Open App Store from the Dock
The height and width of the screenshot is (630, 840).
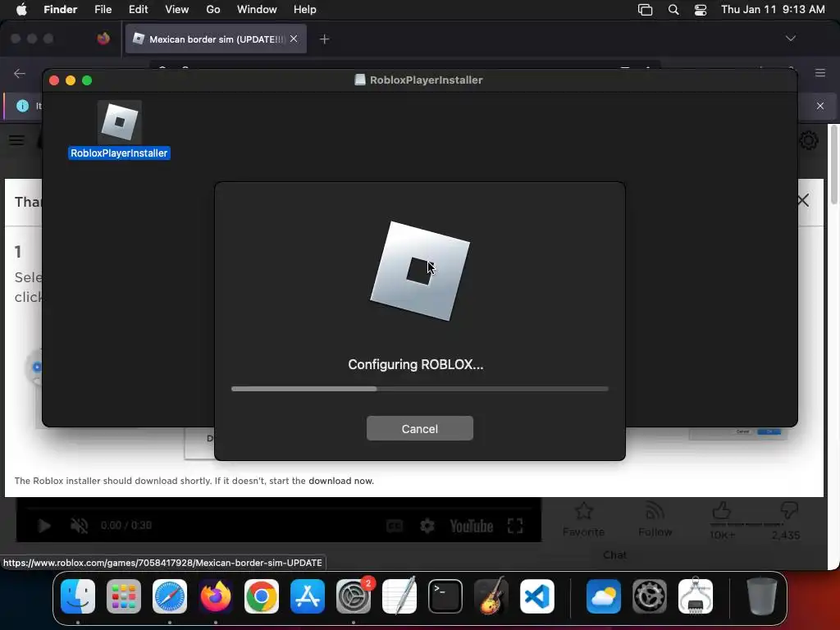coord(308,596)
